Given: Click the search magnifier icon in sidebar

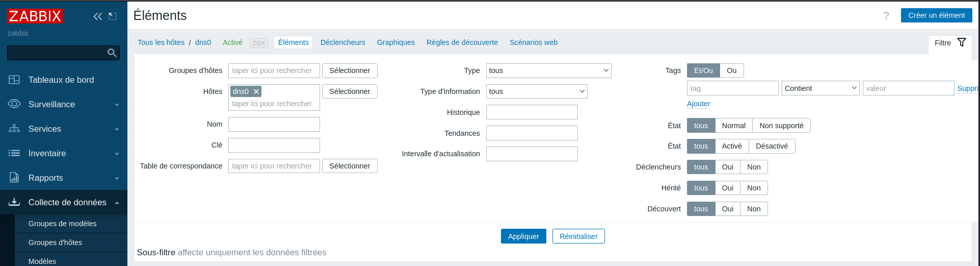Looking at the screenshot, I should point(112,53).
